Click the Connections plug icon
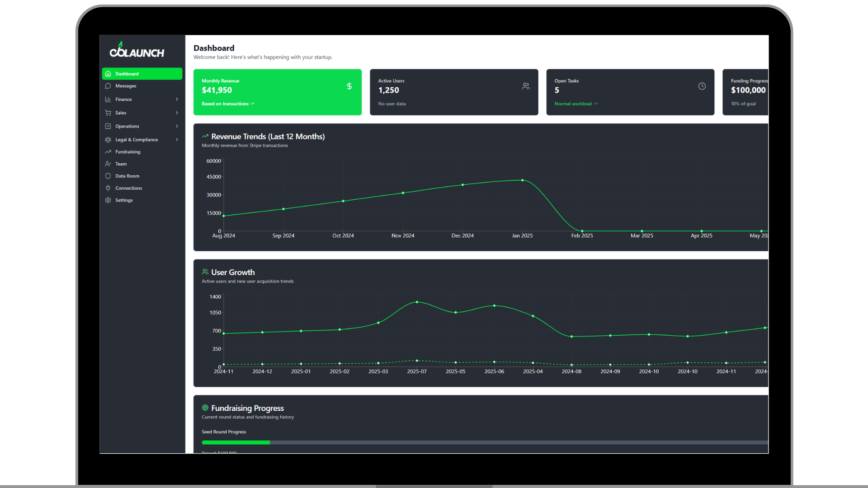Viewport: 868px width, 488px height. pos(108,188)
